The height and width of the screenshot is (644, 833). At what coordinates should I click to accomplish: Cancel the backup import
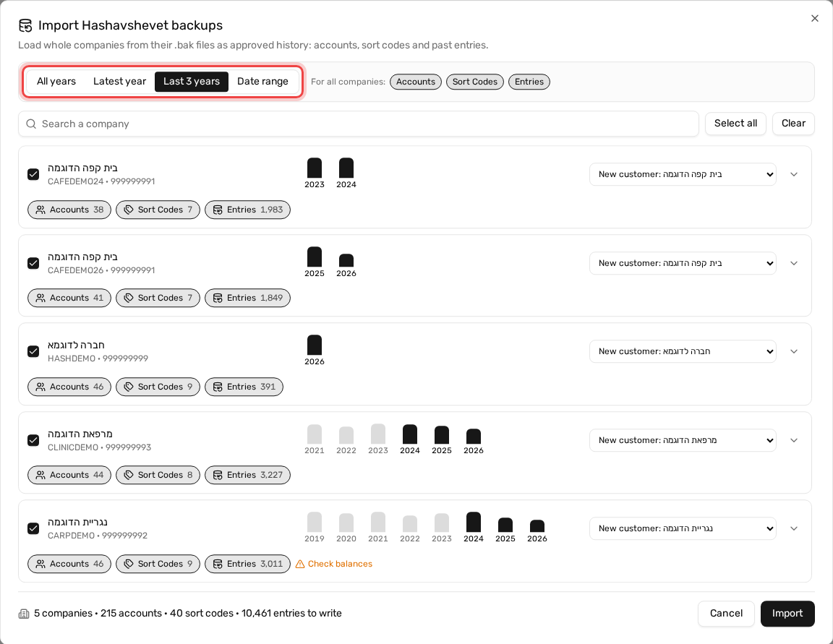pos(726,613)
